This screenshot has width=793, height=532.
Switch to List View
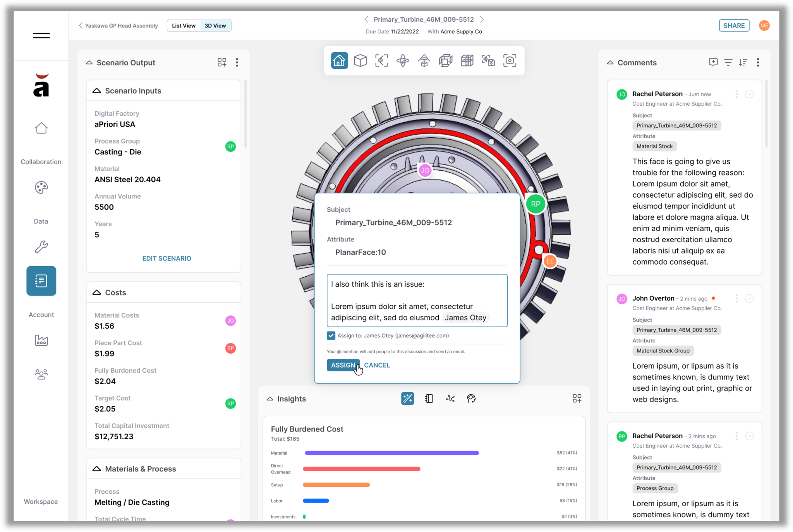pos(184,25)
